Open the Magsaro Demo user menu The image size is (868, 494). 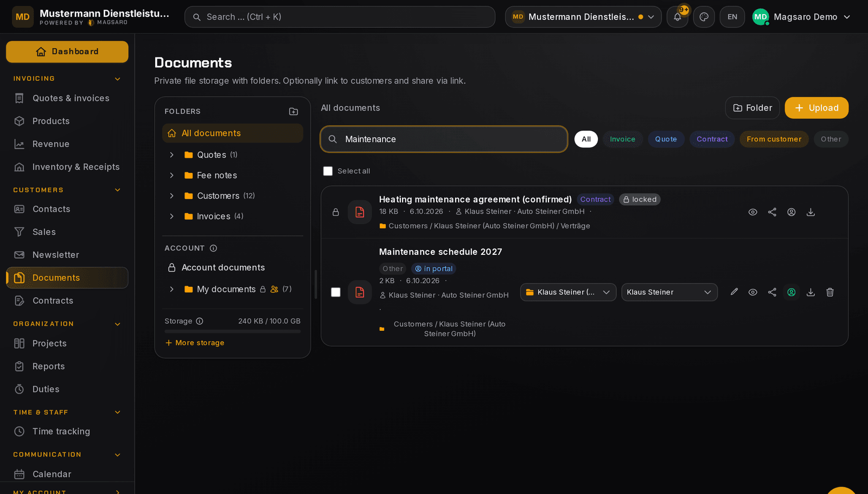click(x=801, y=17)
